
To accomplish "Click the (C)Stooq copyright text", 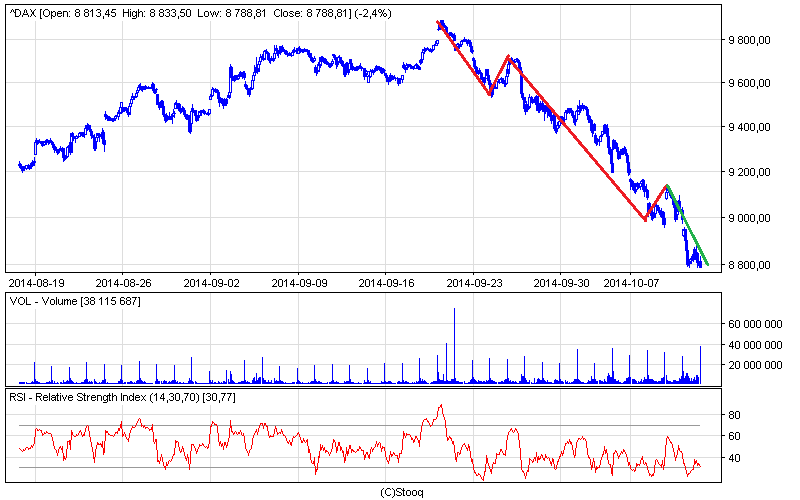I will 402,492.
